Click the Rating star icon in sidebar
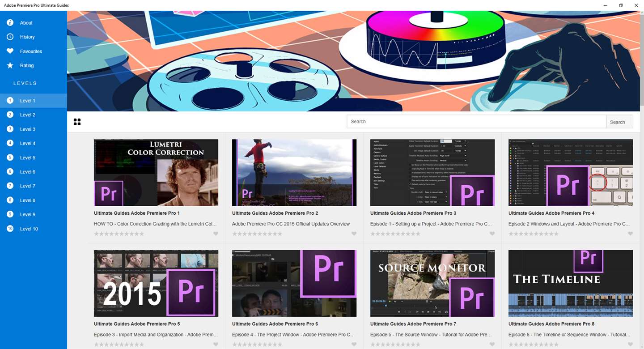 [x=10, y=65]
